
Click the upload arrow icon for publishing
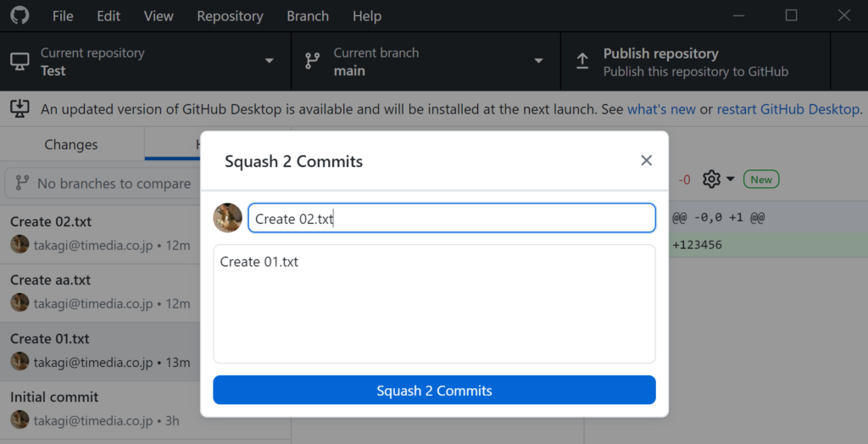[x=582, y=61]
